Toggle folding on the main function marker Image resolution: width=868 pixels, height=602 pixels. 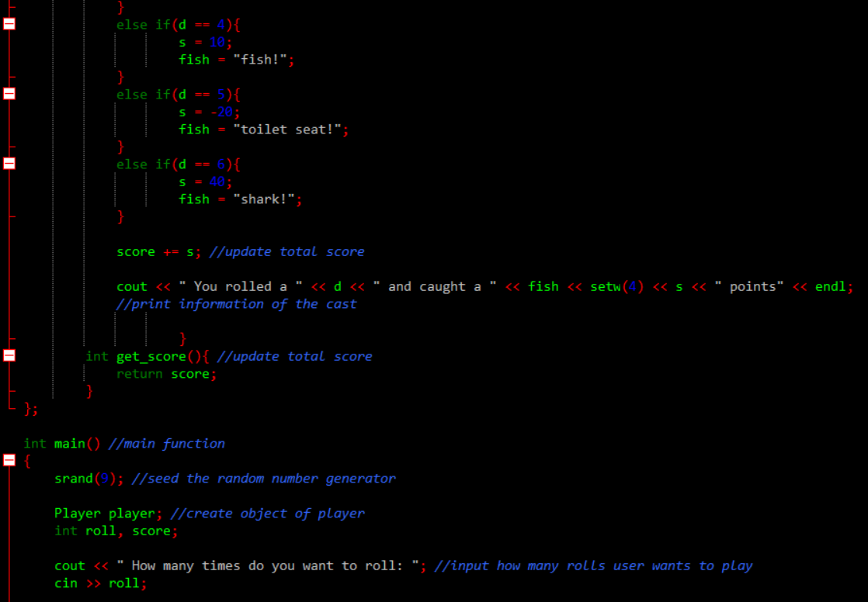(x=9, y=460)
